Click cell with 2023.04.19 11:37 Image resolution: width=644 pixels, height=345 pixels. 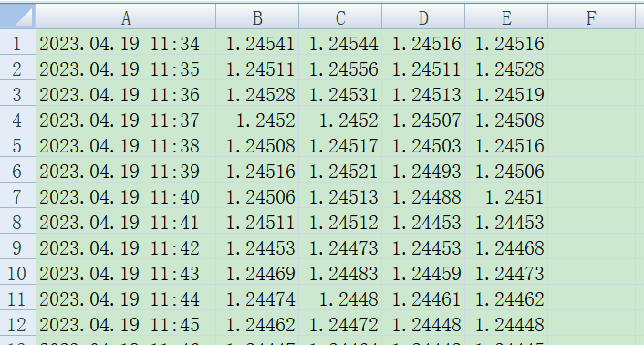click(x=126, y=119)
